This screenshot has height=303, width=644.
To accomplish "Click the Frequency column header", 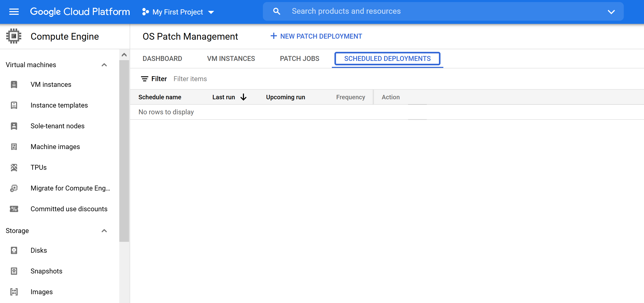I will (x=351, y=97).
